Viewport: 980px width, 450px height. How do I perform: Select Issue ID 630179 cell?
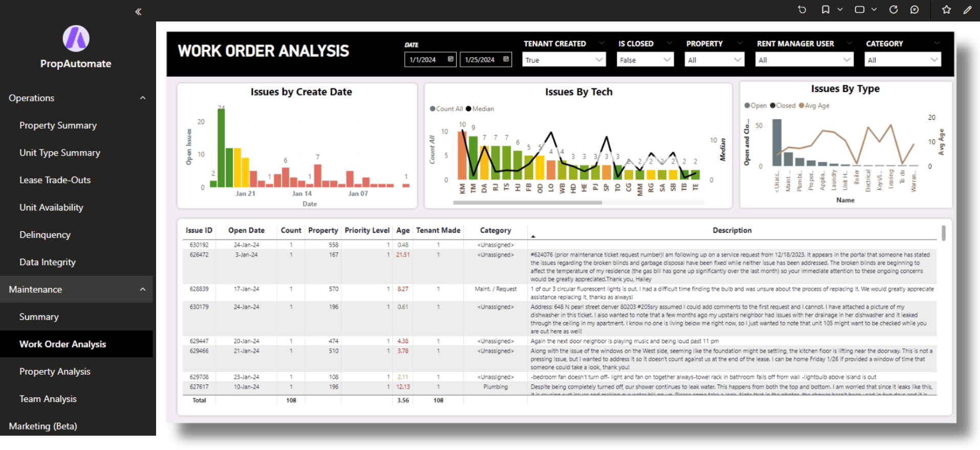tap(199, 307)
